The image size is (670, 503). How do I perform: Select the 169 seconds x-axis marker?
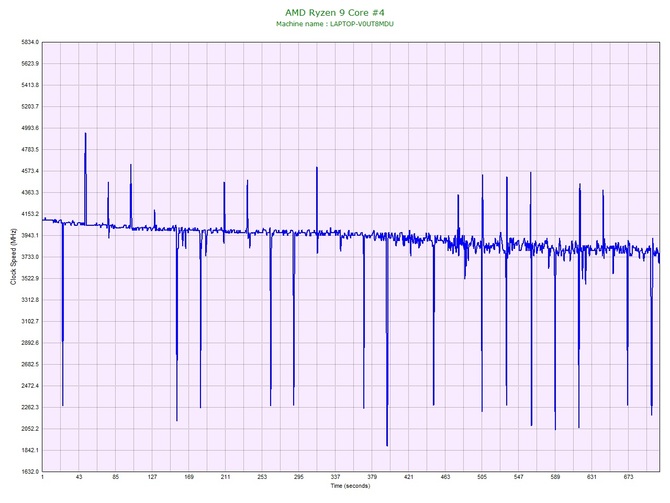[x=189, y=478]
